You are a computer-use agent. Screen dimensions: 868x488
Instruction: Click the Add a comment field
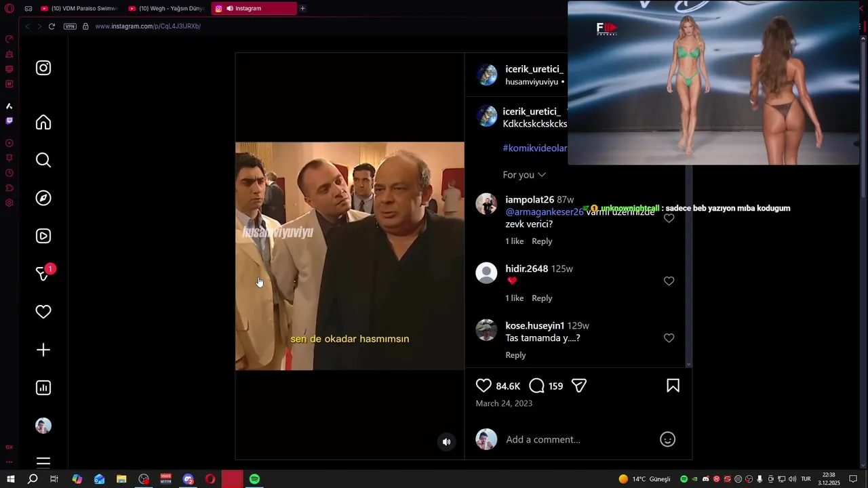[578, 439]
